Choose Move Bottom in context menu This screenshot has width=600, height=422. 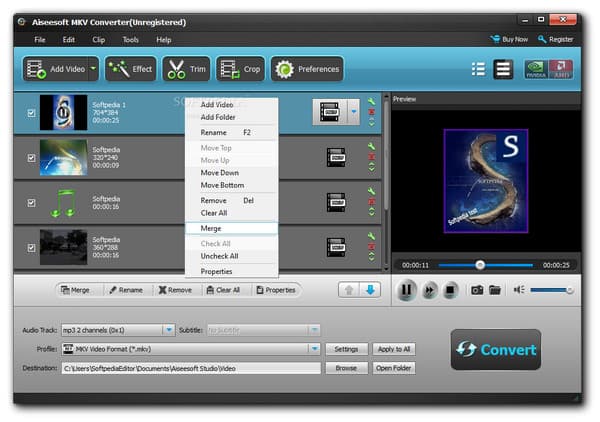click(232, 185)
